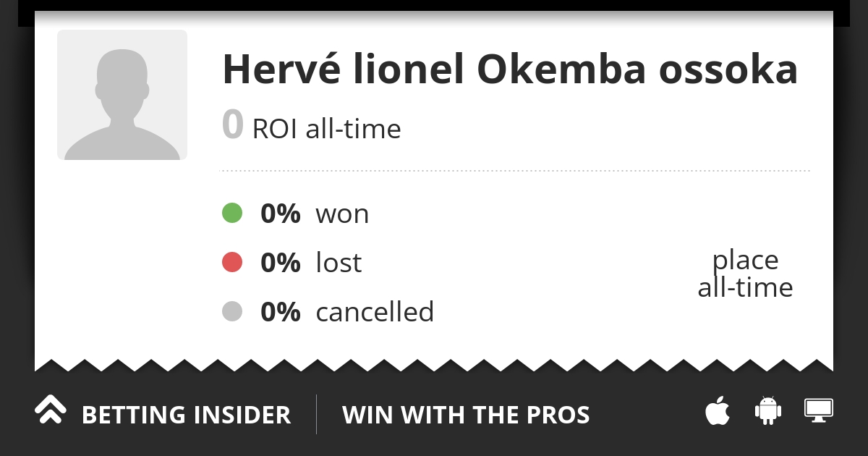This screenshot has width=868, height=456.
Task: Click the red lost indicator dot
Action: coord(232,263)
